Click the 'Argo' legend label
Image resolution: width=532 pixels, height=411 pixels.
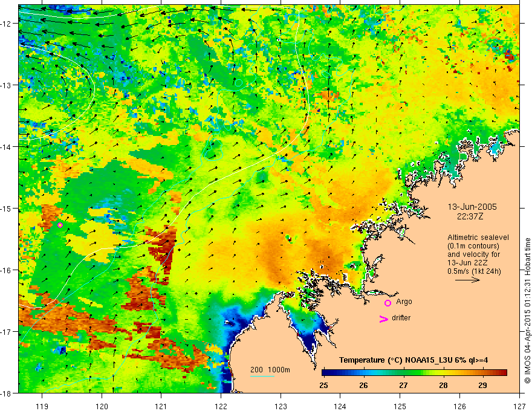pos(404,302)
